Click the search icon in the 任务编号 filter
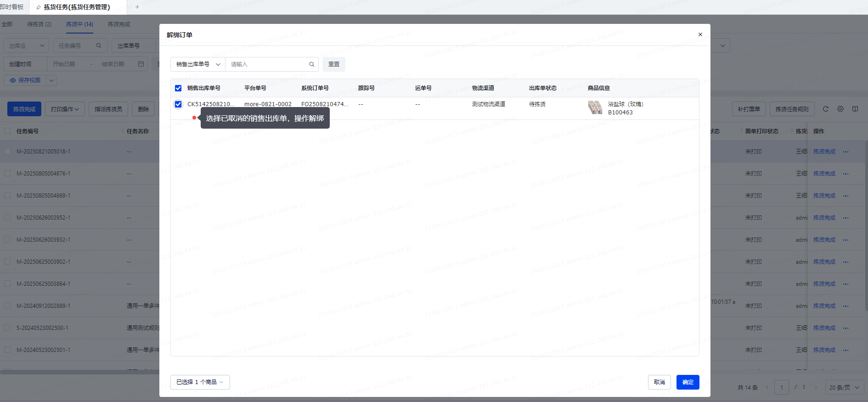868x402 pixels. pos(99,45)
